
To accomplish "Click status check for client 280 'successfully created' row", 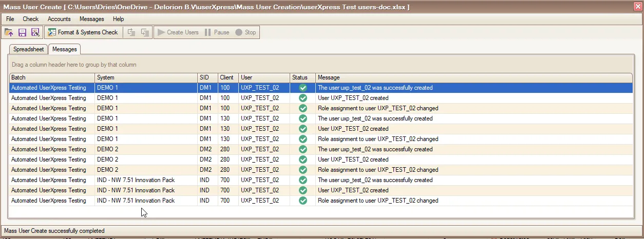I will pos(303,149).
